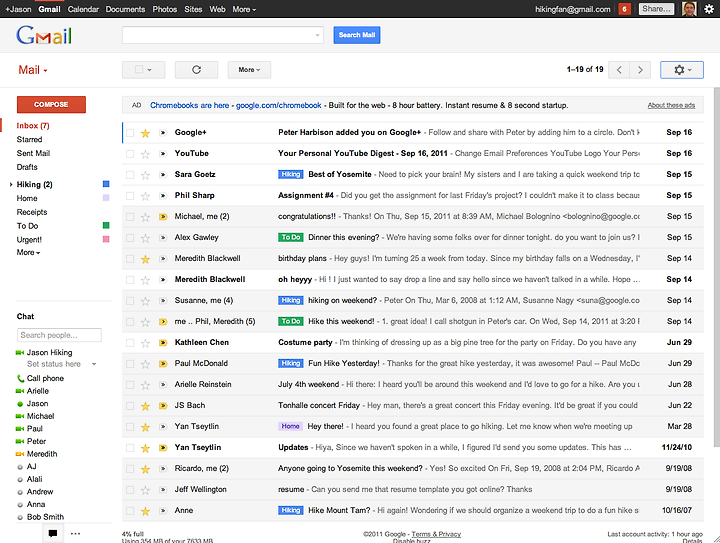Open the Starred folder
Image resolution: width=720 pixels, height=543 pixels.
[29, 140]
